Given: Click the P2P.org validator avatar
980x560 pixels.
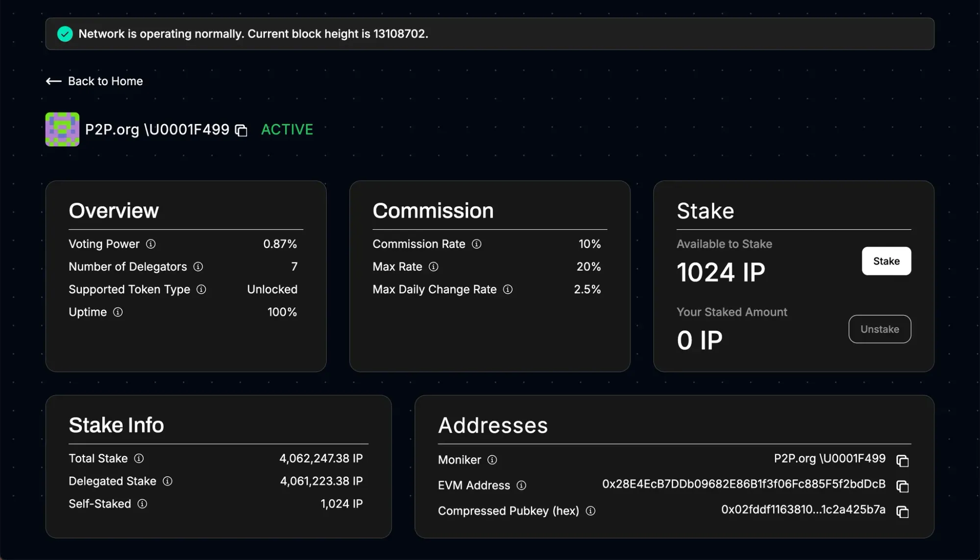Looking at the screenshot, I should coord(62,129).
